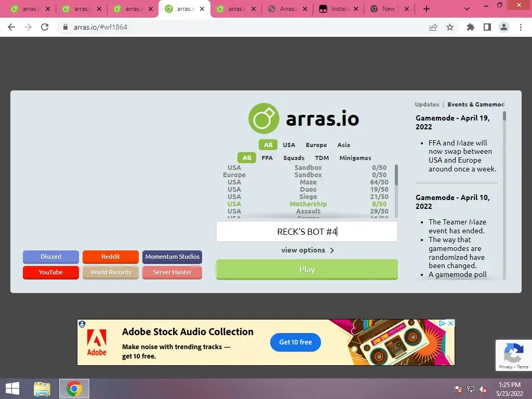Close the currently active arras.io tab
This screenshot has height=399, width=532.
click(x=202, y=9)
